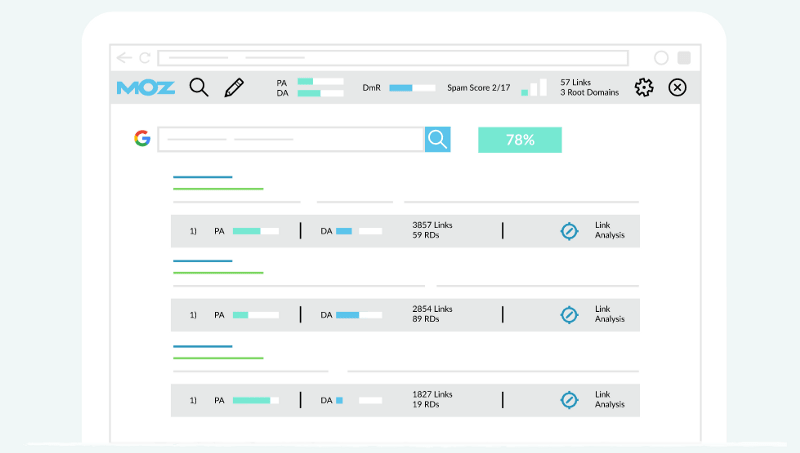
Task: Click the MOZ logo in the toolbar
Action: click(x=146, y=88)
